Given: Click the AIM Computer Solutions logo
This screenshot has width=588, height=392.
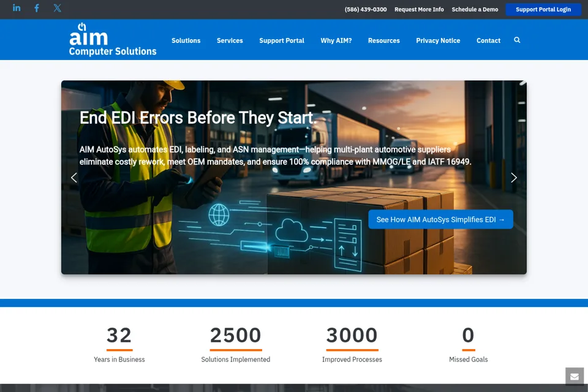Looking at the screenshot, I should pos(113,40).
